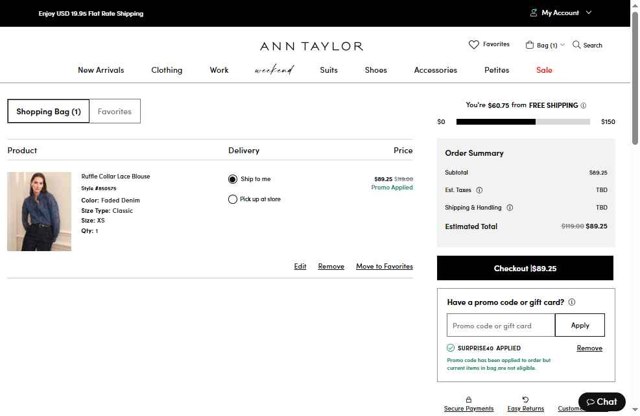The width and height of the screenshot is (640, 416).
Task: Click the Enjoy USD 19.95 Flat Rate Shipping banner
Action: (x=91, y=13)
